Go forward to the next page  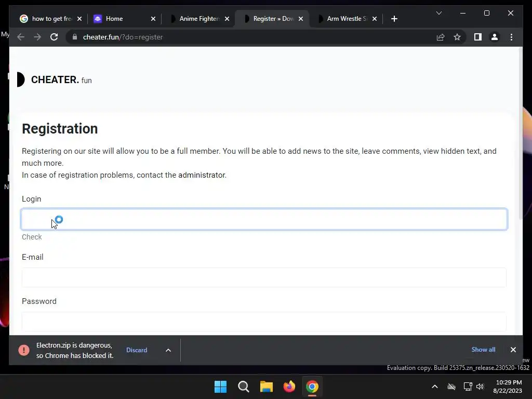coord(37,37)
